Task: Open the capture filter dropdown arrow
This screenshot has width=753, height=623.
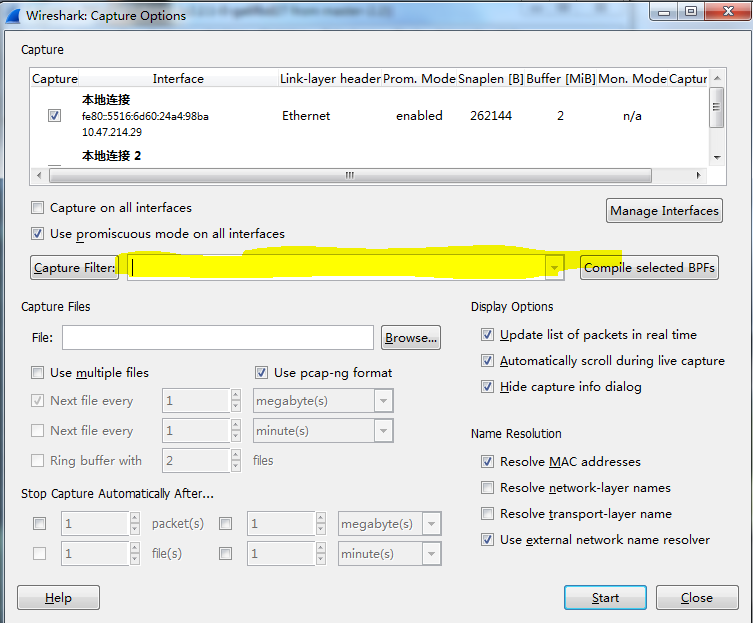Action: tap(554, 268)
